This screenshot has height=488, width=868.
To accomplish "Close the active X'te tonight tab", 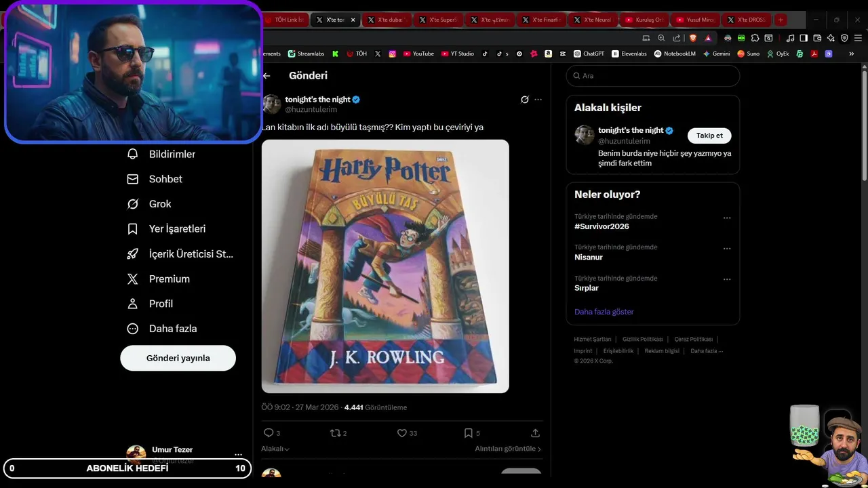I will pyautogui.click(x=353, y=20).
